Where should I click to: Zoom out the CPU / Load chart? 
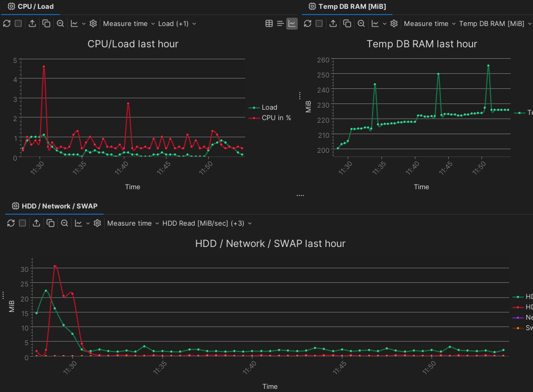(x=60, y=23)
